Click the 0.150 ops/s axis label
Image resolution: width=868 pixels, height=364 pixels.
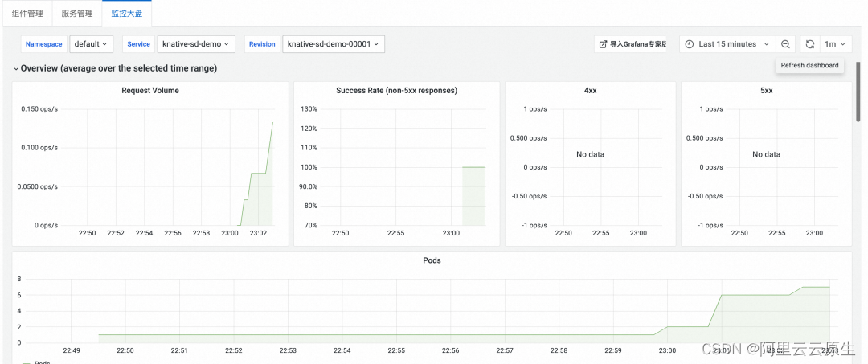point(39,109)
